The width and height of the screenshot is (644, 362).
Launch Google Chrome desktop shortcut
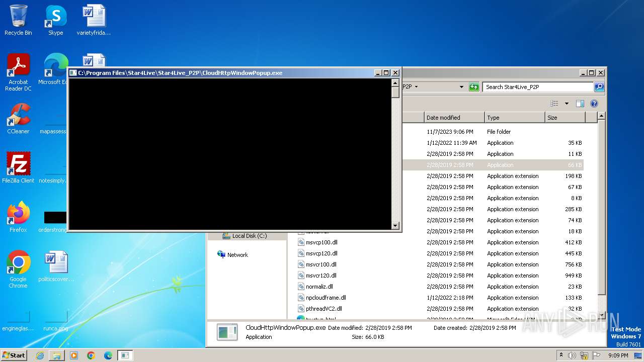point(18,269)
